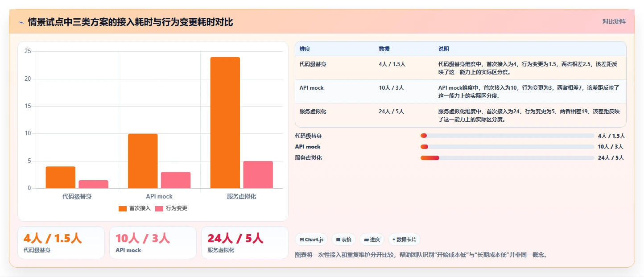
Task: Click the Chart.js tag chip
Action: [x=311, y=240]
